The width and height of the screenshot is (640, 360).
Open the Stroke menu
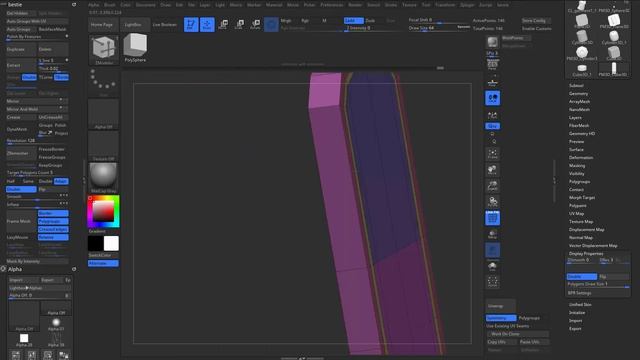point(391,5)
